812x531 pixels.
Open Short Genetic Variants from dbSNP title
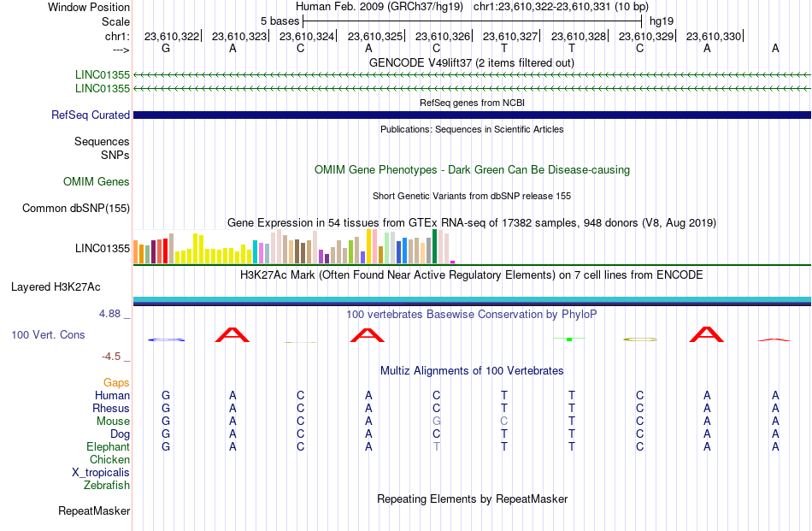coord(472,196)
